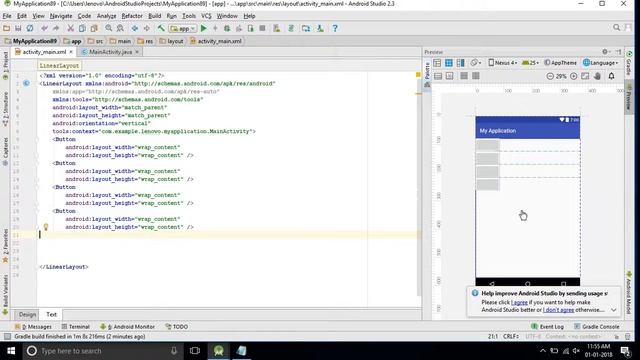Open the Gradle Console panel
Image resolution: width=640 pixels, height=360 pixels.
[x=596, y=327]
